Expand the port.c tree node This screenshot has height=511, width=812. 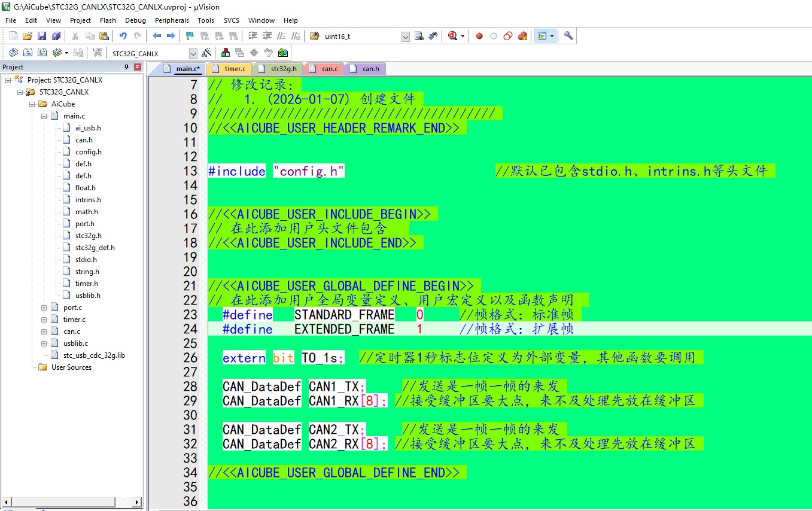[44, 308]
